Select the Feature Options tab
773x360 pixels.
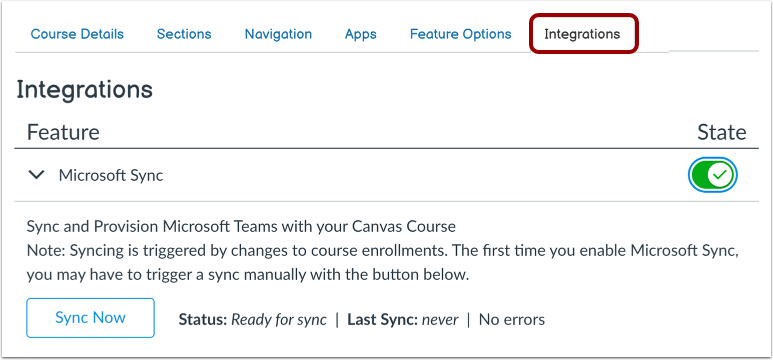click(460, 34)
